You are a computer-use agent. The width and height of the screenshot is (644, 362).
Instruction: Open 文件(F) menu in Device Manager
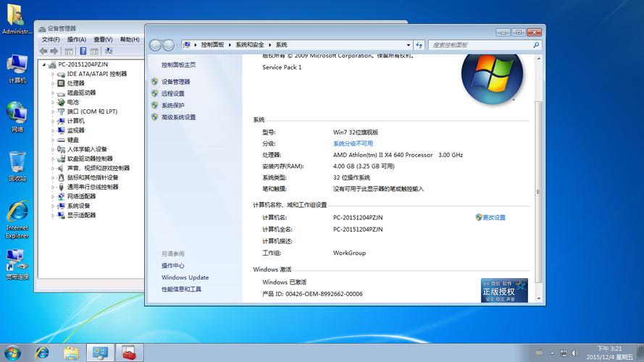pos(51,39)
